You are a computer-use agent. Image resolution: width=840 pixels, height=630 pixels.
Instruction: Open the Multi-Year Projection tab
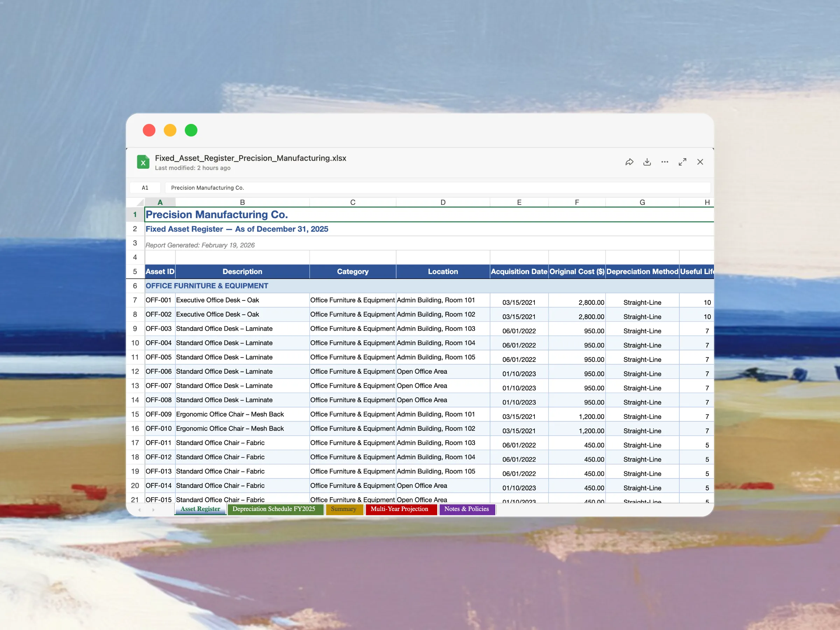[x=399, y=509]
